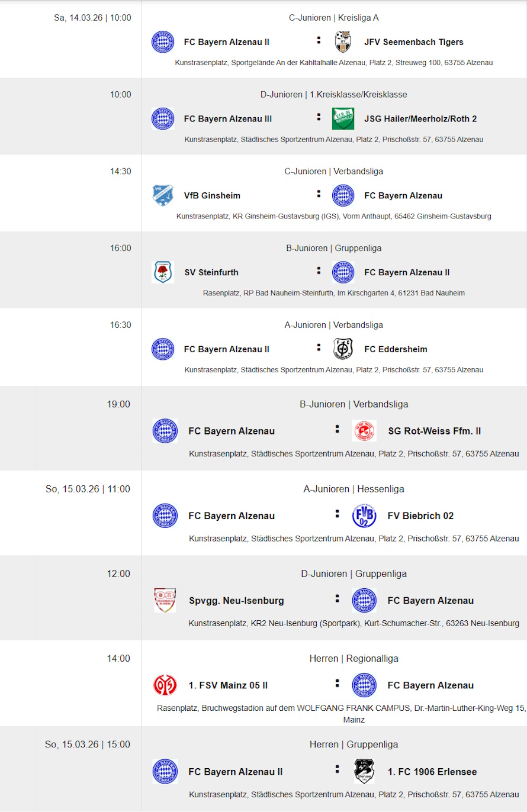527x812 pixels.
Task: Click the D-Junioren | Gruppenliga match heading
Action: pyautogui.click(x=354, y=573)
